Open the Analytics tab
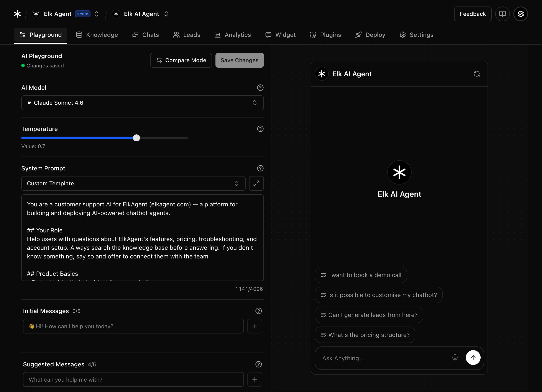The height and width of the screenshot is (392, 542). 233,35
